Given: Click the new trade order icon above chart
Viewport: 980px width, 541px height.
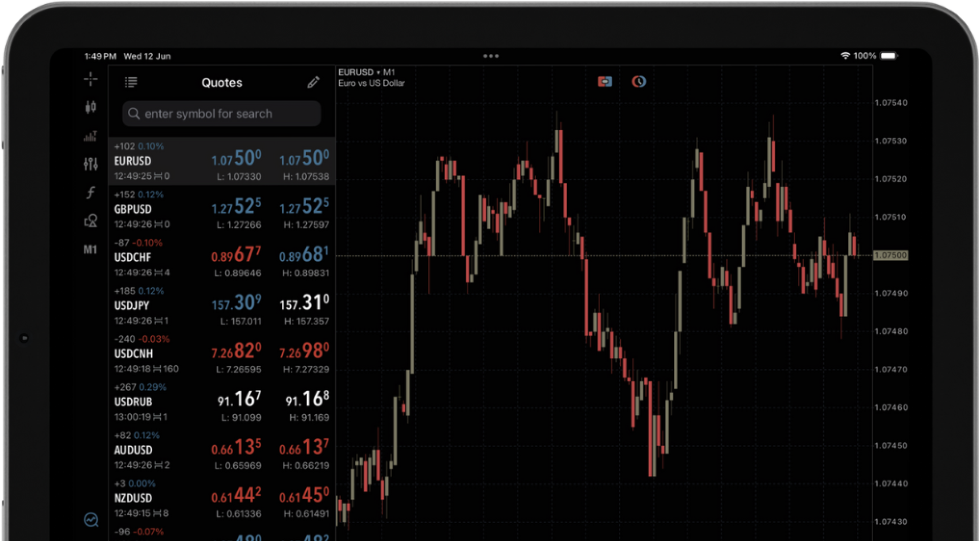Looking at the screenshot, I should tap(605, 82).
